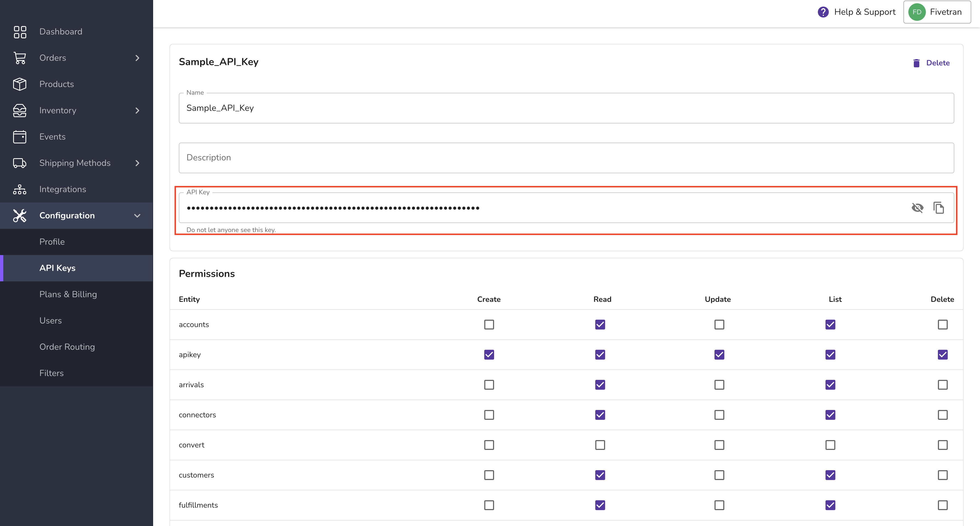The height and width of the screenshot is (526, 980).
Task: Uncheck Read permission for customers
Action: point(600,475)
